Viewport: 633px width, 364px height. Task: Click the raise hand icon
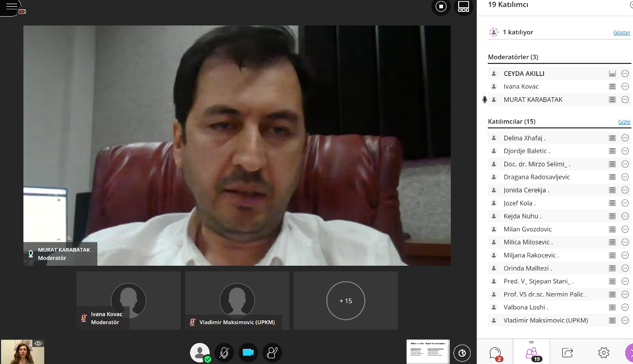pyautogui.click(x=272, y=353)
